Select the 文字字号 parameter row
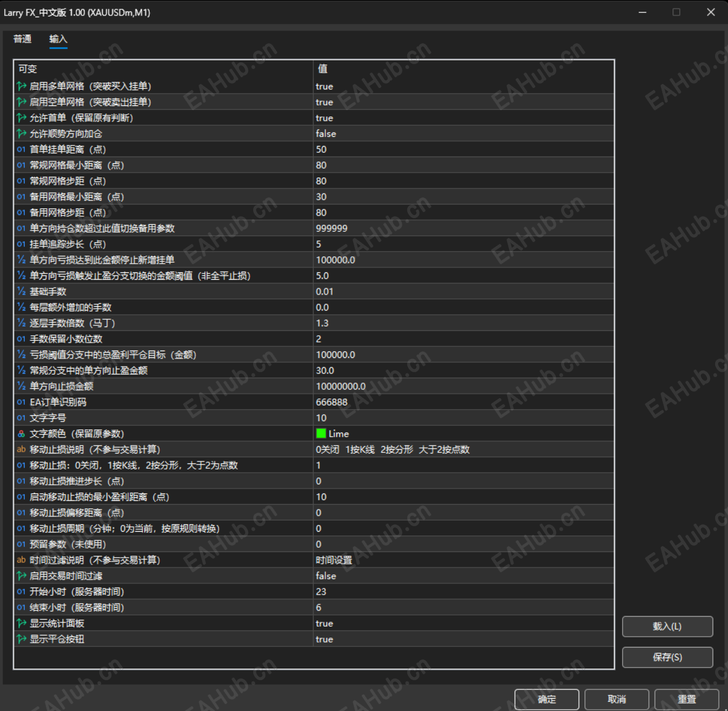Viewport: 728px width, 711px height. tap(314, 418)
